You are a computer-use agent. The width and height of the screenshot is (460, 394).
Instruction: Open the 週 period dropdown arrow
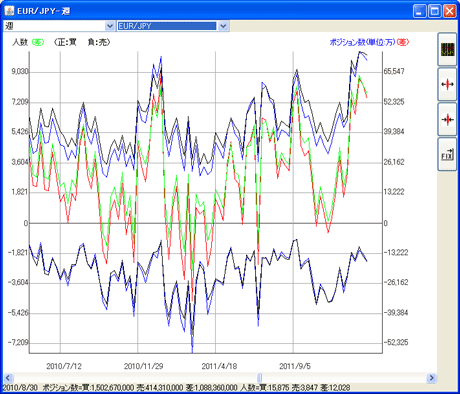(x=109, y=26)
